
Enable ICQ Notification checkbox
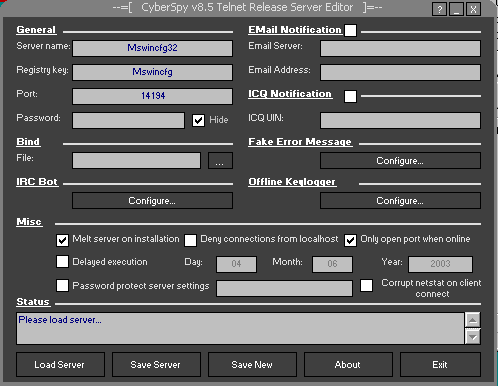pyautogui.click(x=350, y=96)
